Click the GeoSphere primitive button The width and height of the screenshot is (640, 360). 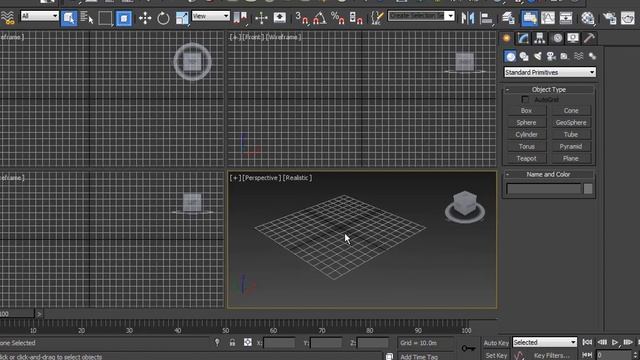tap(571, 122)
